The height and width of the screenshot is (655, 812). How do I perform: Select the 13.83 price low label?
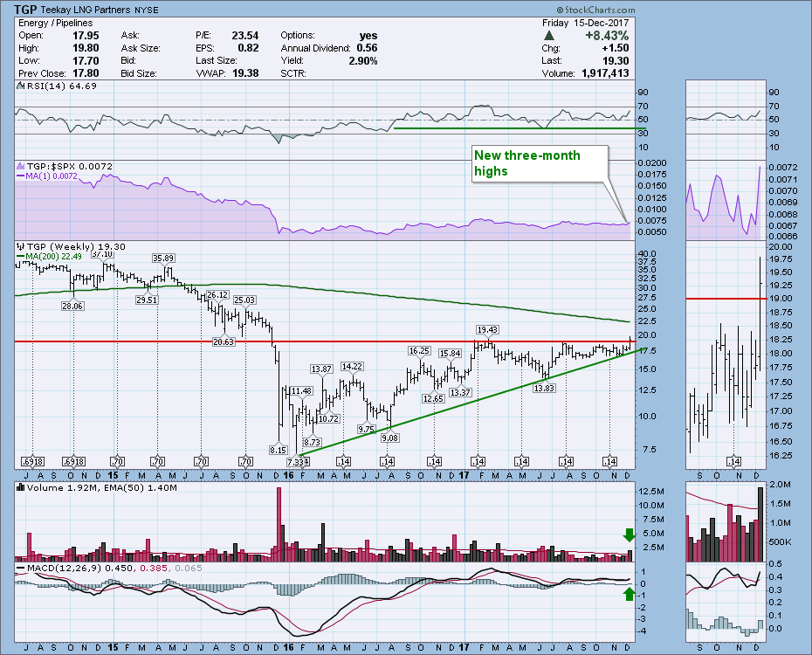click(543, 388)
